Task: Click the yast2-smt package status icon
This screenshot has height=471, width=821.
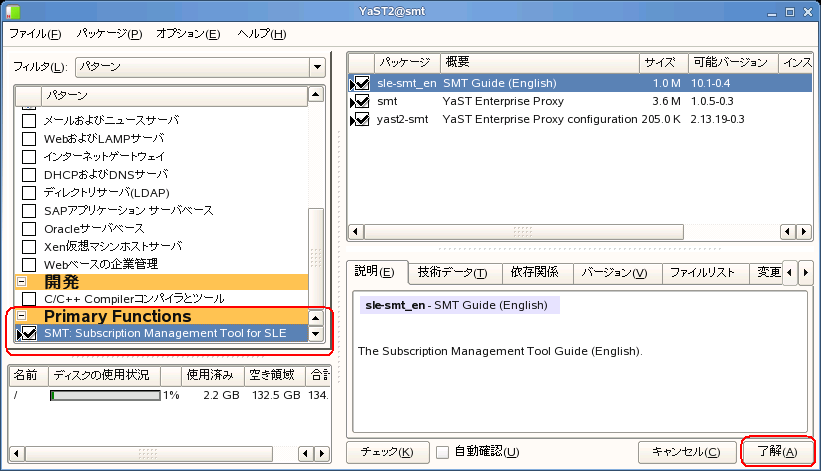Action: point(360,119)
